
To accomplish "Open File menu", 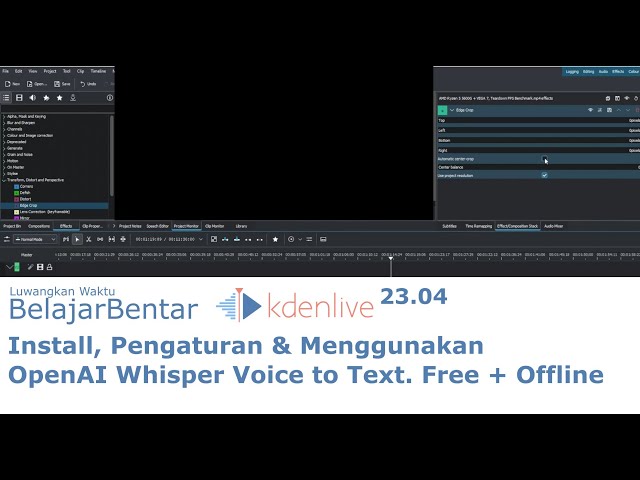I will (6, 71).
